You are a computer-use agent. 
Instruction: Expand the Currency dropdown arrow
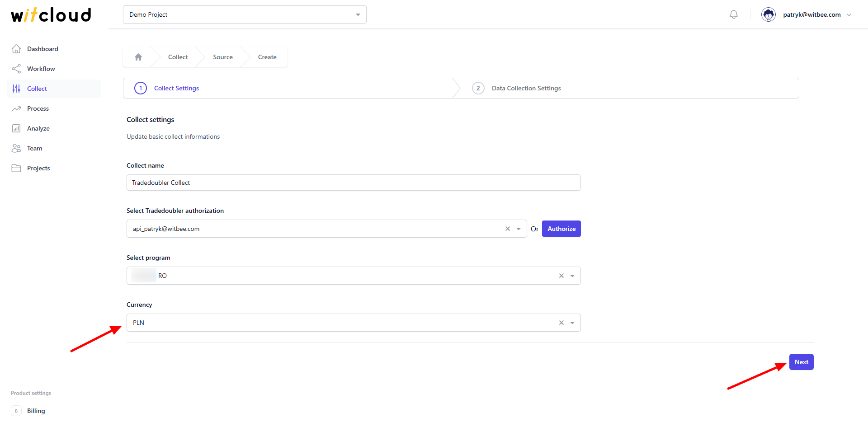(572, 323)
